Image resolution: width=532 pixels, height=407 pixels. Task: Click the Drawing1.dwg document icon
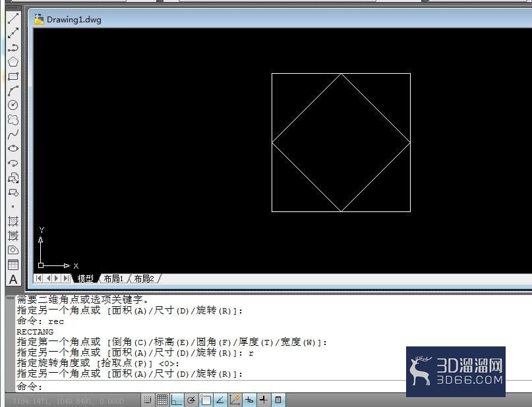point(39,19)
